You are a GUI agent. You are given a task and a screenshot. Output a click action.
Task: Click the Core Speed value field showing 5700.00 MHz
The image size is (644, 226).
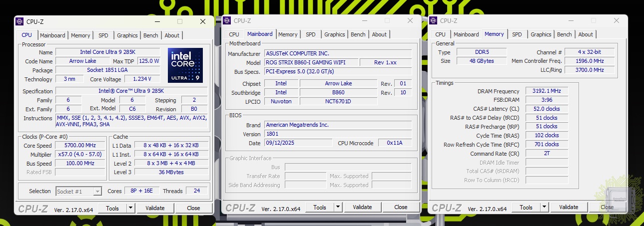click(x=80, y=145)
